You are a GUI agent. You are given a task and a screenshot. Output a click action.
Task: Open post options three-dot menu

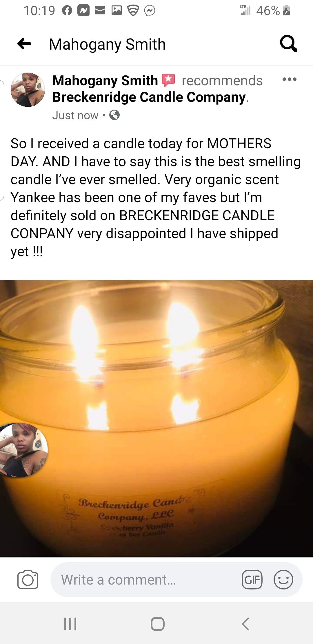(289, 79)
